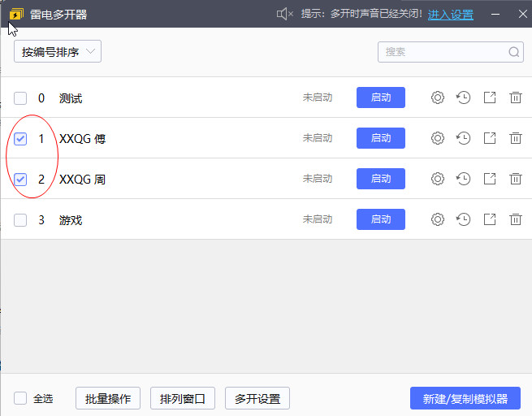This screenshot has height=416, width=532.
Task: Open settings gear for 测试 emulator
Action: [438, 97]
